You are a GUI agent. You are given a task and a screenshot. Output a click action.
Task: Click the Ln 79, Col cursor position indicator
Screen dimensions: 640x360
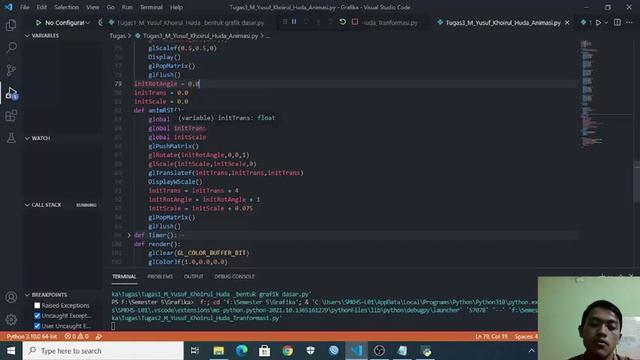(x=491, y=336)
